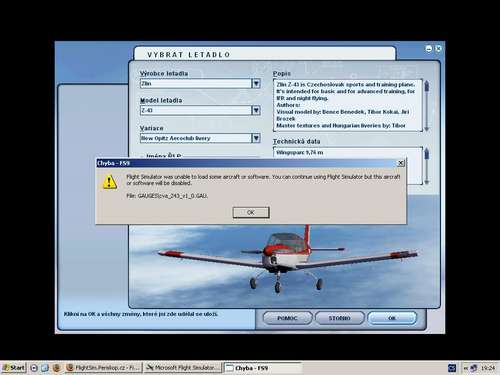Open the Výrobce letadla dropdown
The image size is (500, 375).
click(x=256, y=83)
